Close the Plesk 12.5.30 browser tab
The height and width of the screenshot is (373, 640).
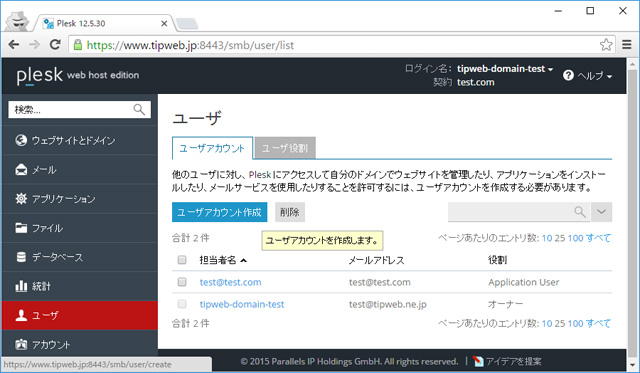click(164, 23)
